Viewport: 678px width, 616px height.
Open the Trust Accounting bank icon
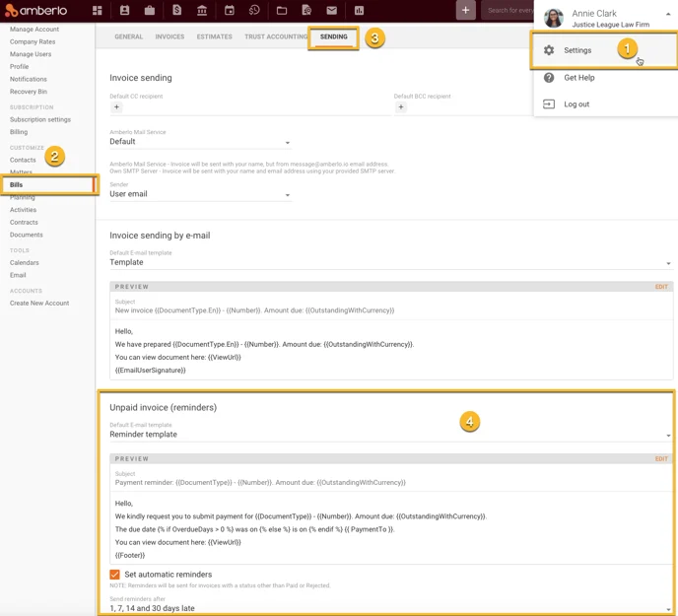(202, 11)
